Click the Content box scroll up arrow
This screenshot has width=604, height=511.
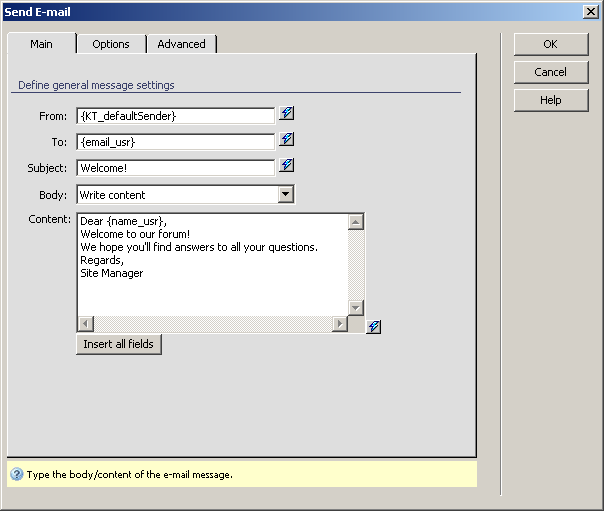[356, 222]
